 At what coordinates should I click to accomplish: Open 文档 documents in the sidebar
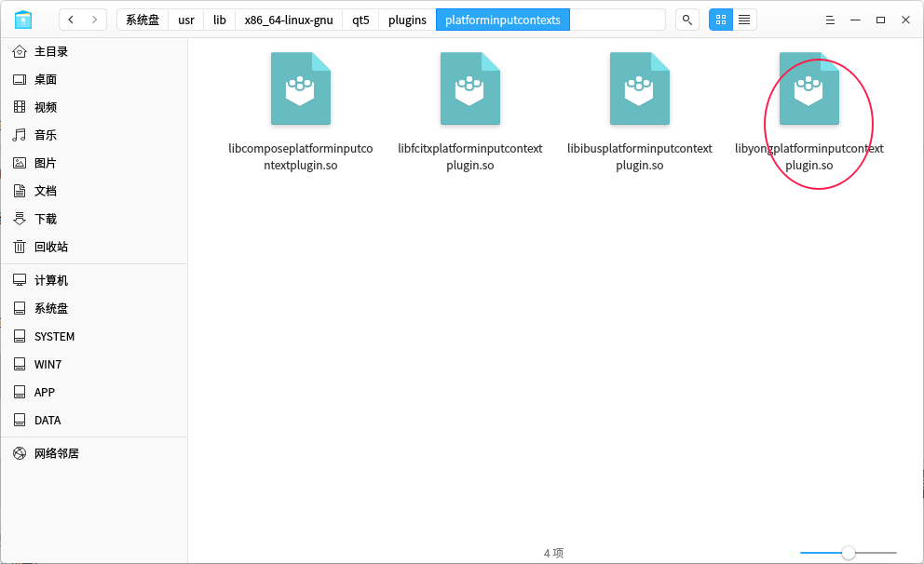pos(94,191)
